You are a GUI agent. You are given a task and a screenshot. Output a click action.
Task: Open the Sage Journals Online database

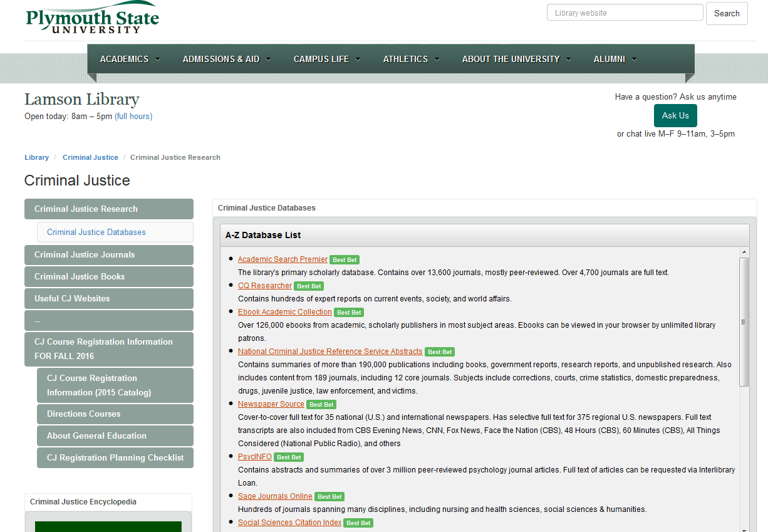(275, 496)
